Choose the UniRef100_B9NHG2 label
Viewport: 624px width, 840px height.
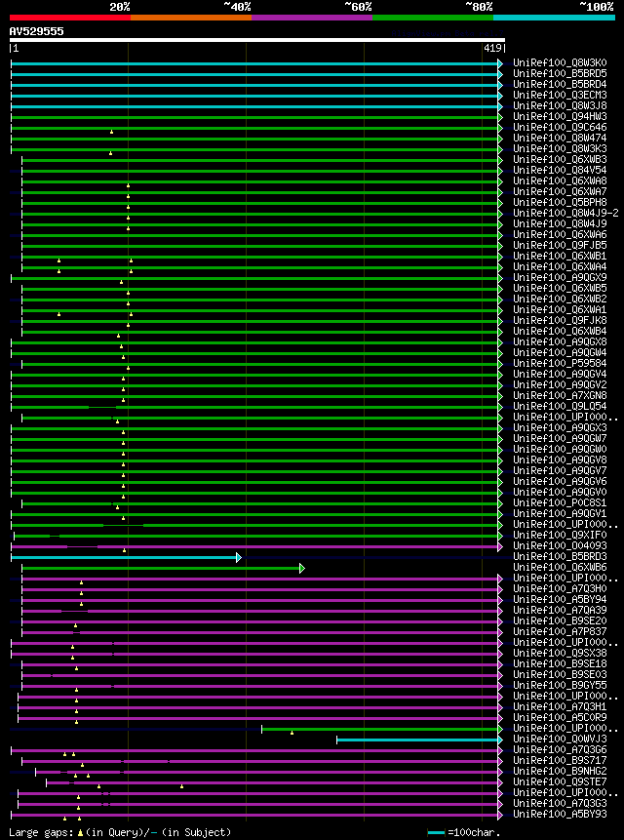pos(560,771)
